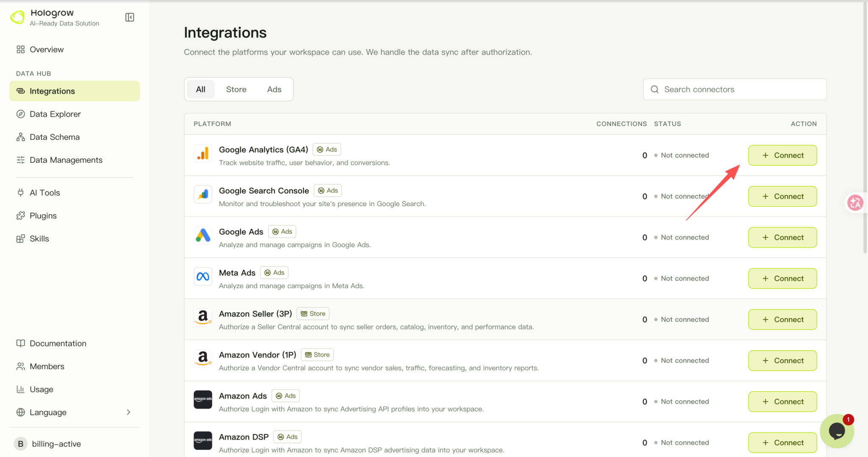Click the Google Ads platform logo

(x=203, y=236)
